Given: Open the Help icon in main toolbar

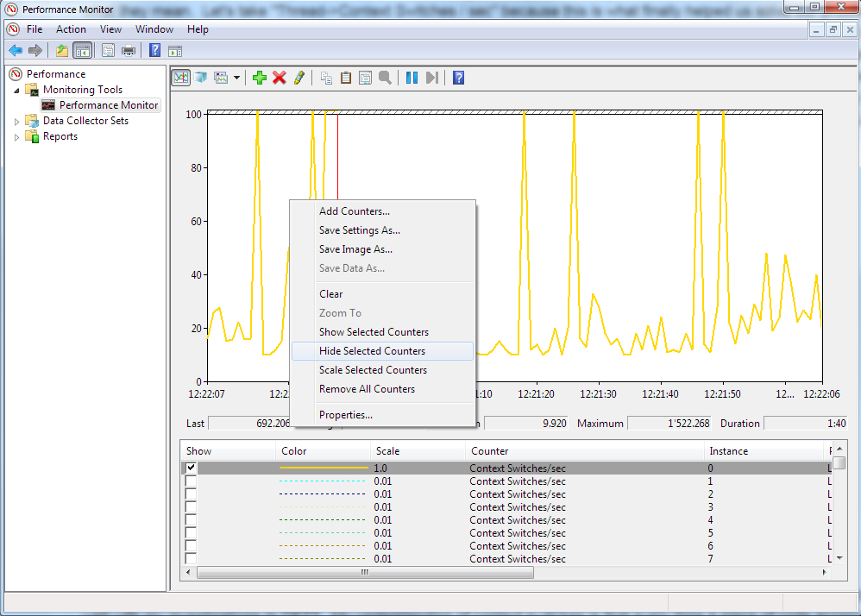Looking at the screenshot, I should [x=154, y=51].
